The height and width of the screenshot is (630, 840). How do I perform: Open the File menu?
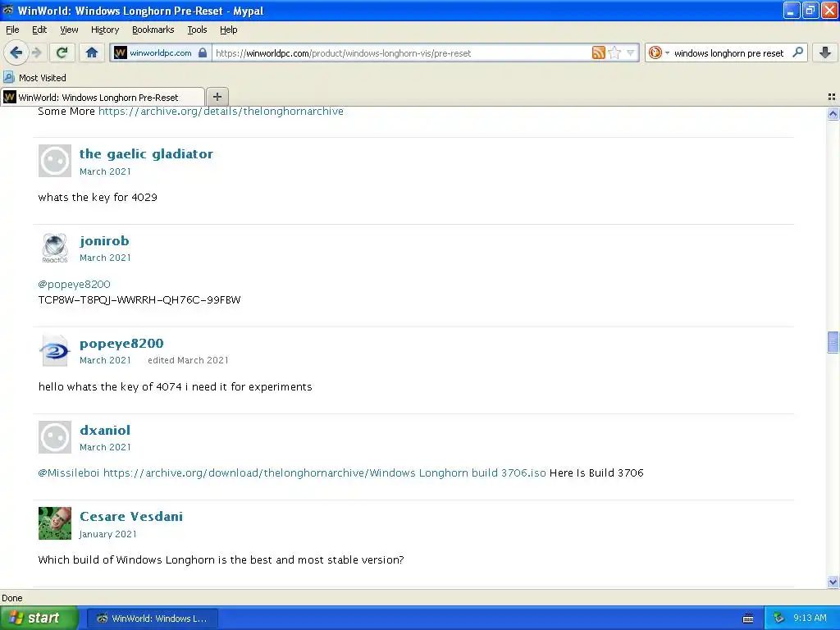[x=12, y=30]
